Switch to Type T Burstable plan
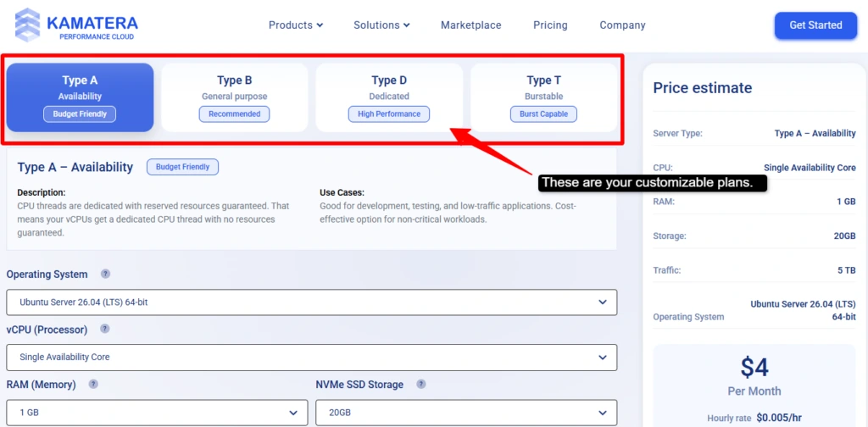The width and height of the screenshot is (868, 427). pyautogui.click(x=543, y=97)
